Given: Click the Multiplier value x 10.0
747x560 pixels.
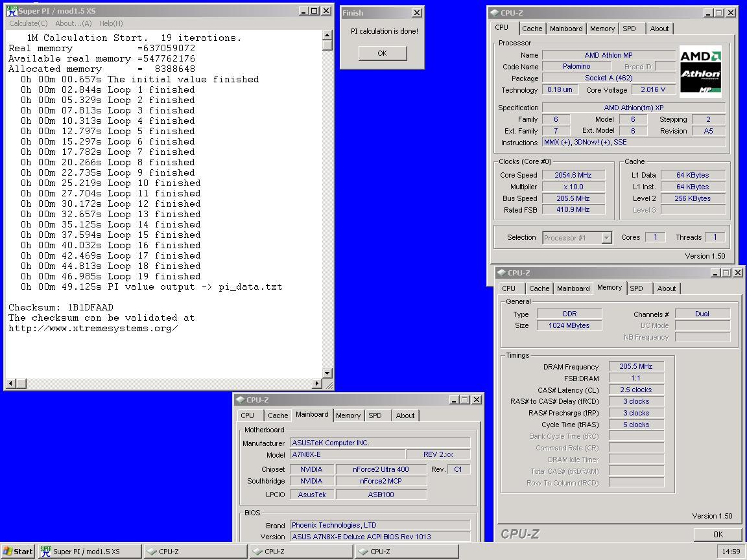Looking at the screenshot, I should [x=573, y=187].
